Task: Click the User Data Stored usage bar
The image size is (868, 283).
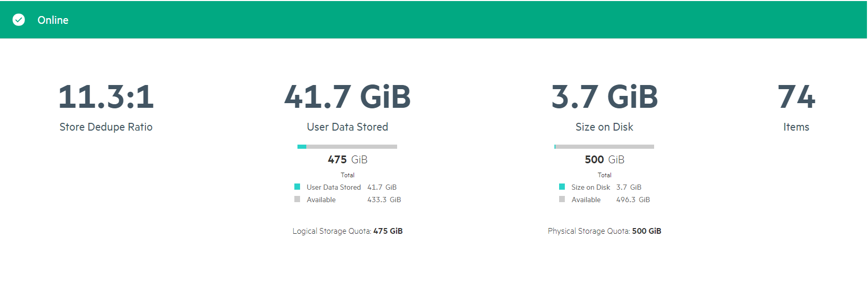Action: [347, 147]
